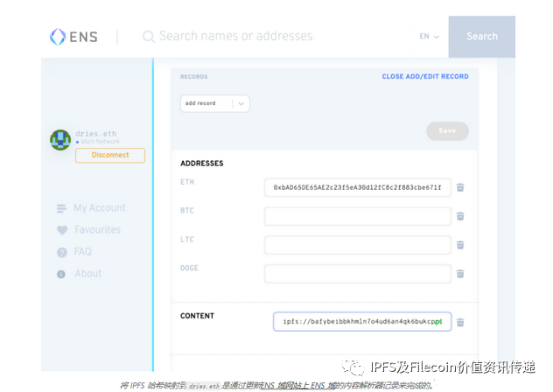Click the Search button
Image resolution: width=553 pixels, height=392 pixels.
pos(482,37)
